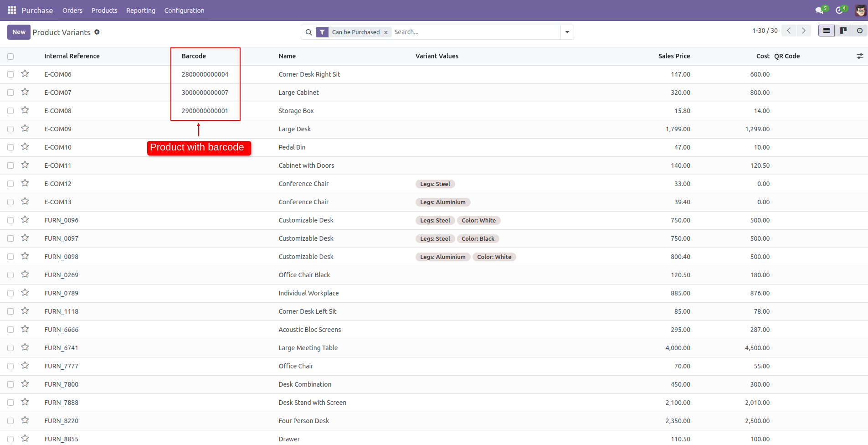The width and height of the screenshot is (868, 445).
Task: Expand the search options dropdown arrow
Action: coord(567,32)
